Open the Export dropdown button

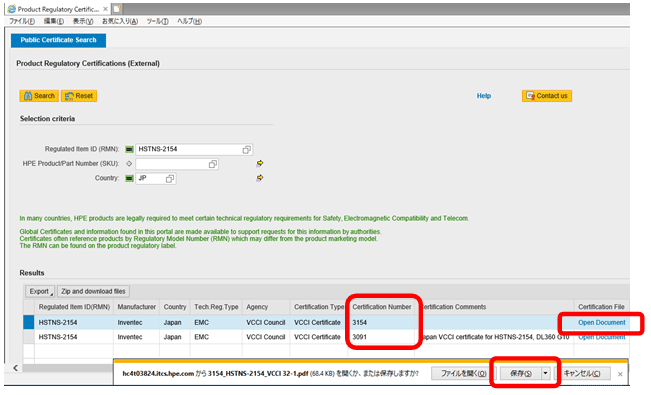[x=40, y=292]
